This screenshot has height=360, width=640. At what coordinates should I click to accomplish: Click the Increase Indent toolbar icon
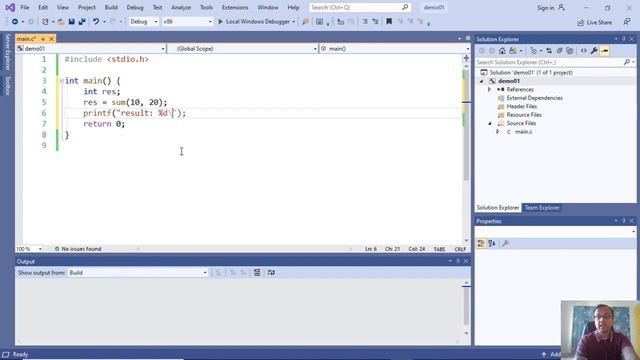click(x=375, y=22)
